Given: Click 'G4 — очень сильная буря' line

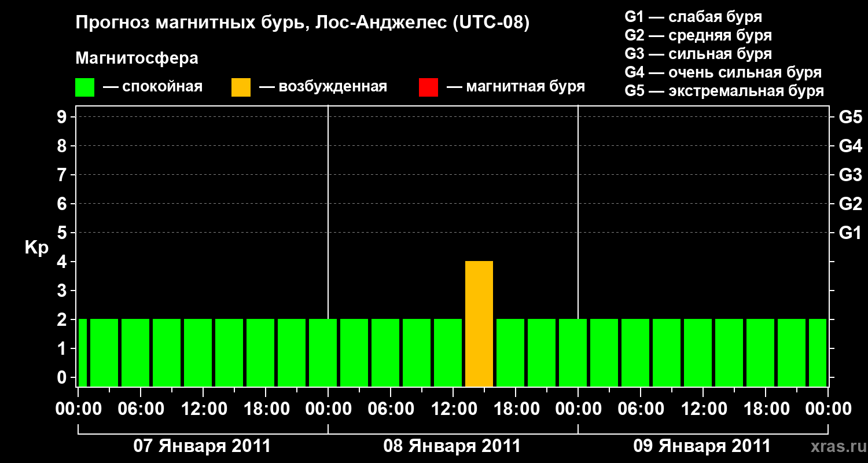Looking at the screenshot, I should [x=723, y=72].
